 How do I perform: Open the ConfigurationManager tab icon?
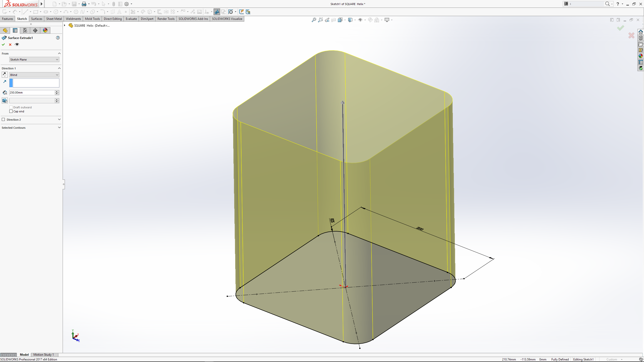pyautogui.click(x=25, y=30)
